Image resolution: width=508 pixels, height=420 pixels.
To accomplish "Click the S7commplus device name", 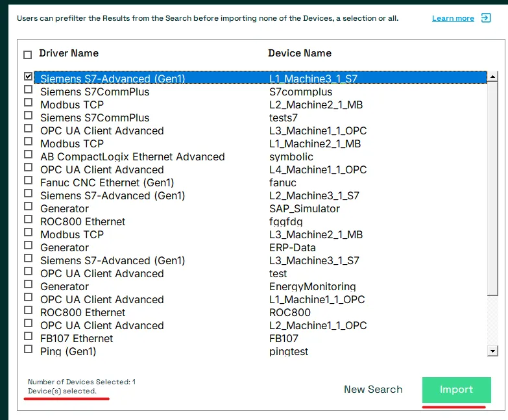I will click(x=300, y=92).
